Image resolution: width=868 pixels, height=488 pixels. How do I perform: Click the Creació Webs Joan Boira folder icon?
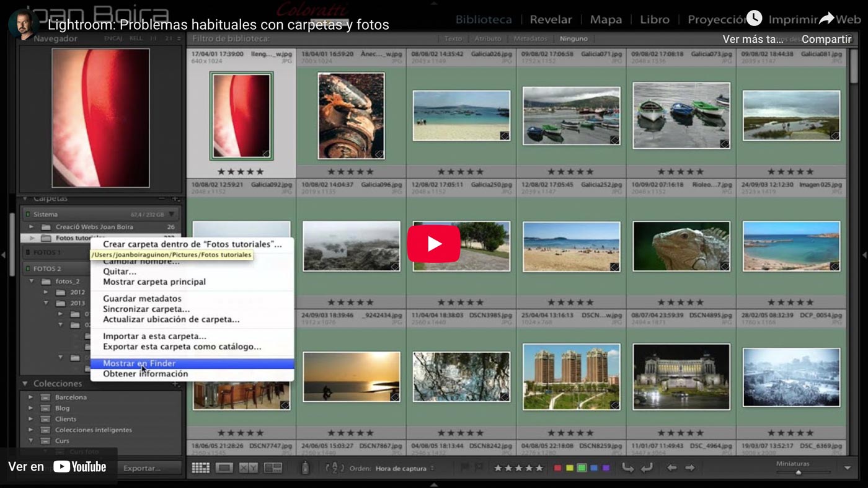[46, 227]
